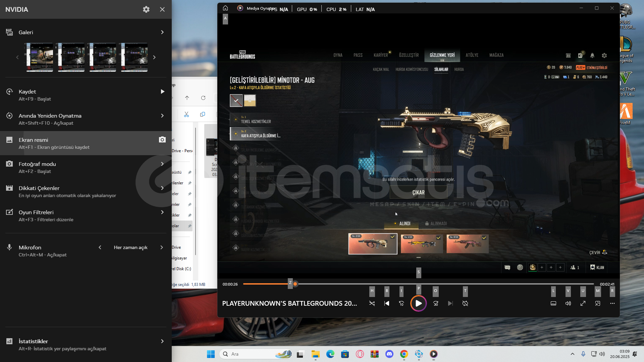This screenshot has height=362, width=644.
Task: Click the ÇIKAR button
Action: coord(418,192)
